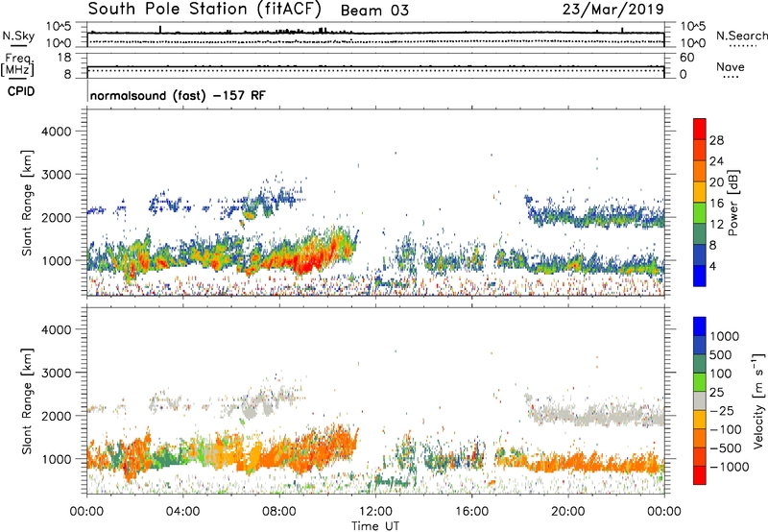
Task: Click the bright blue bottom Power colorbar segment
Action: tap(700, 276)
